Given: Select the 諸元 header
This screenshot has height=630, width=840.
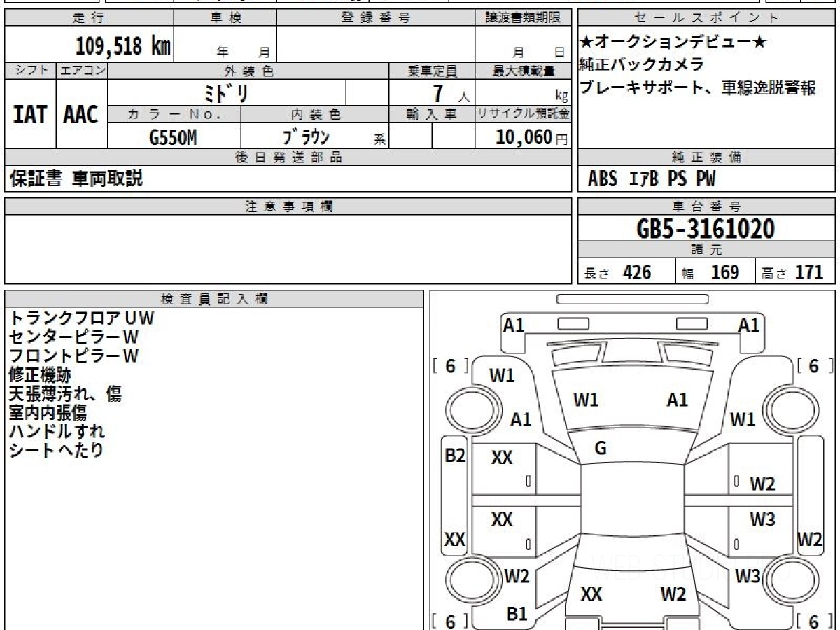Looking at the screenshot, I should point(707,250).
